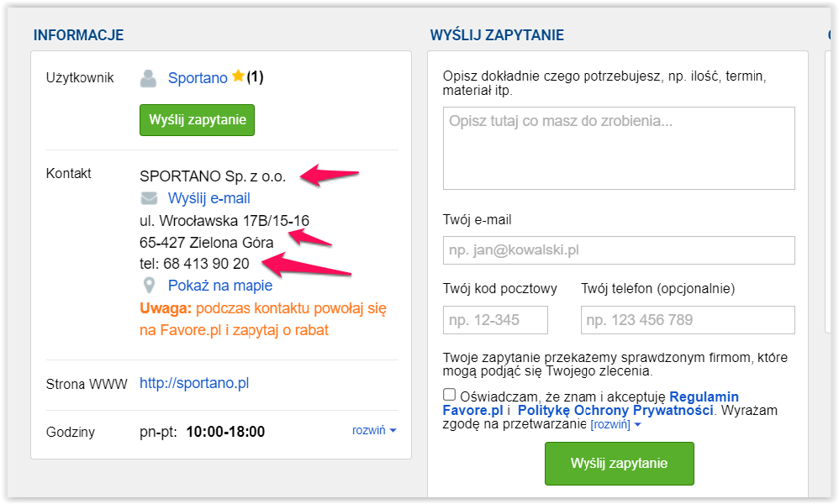Click the rating count (1) next to star
839x504 pixels.
click(x=255, y=77)
